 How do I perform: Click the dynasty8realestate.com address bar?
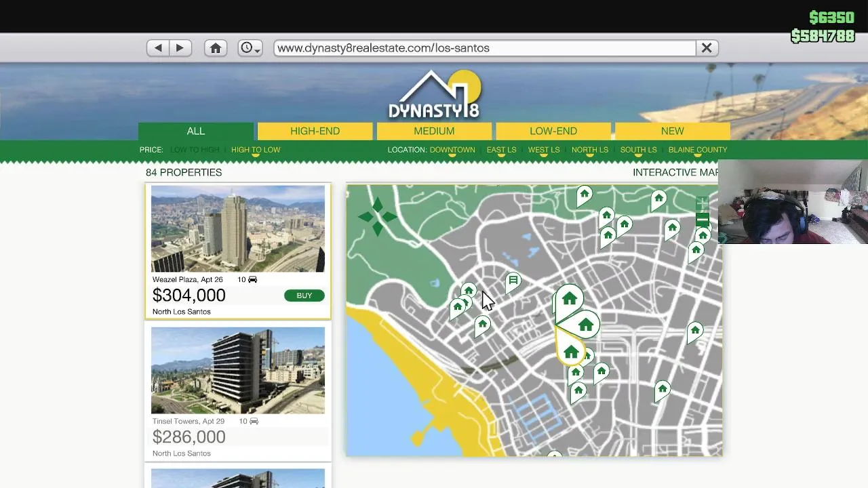point(485,48)
